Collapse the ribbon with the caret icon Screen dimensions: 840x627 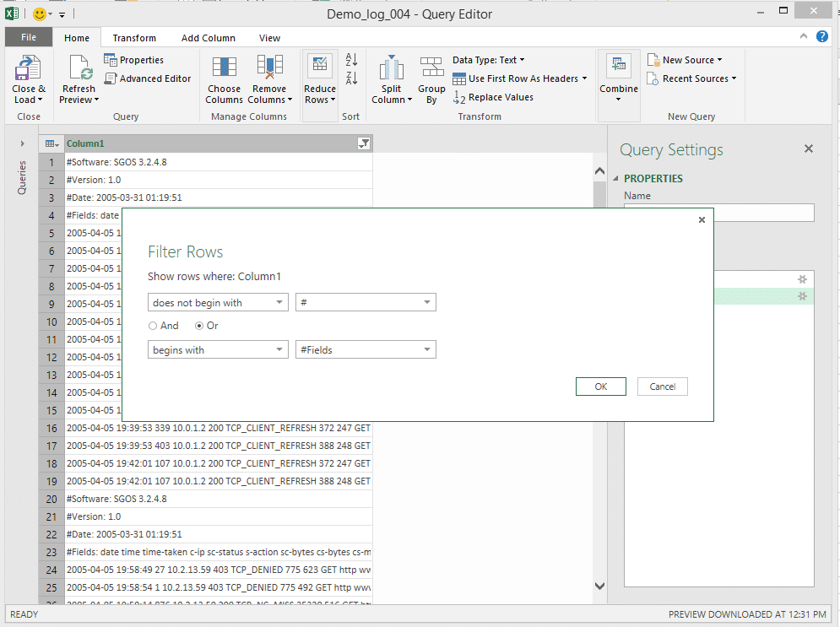coord(803,36)
